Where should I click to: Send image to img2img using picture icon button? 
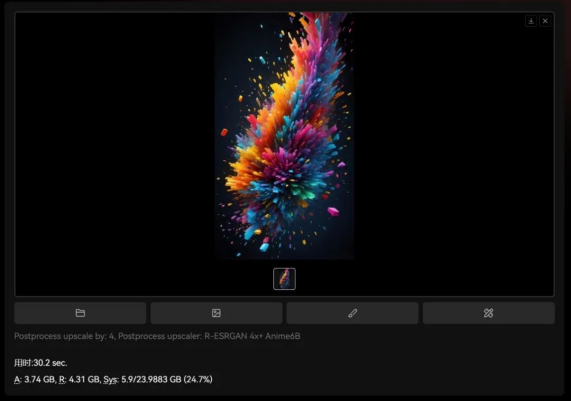[x=216, y=313]
